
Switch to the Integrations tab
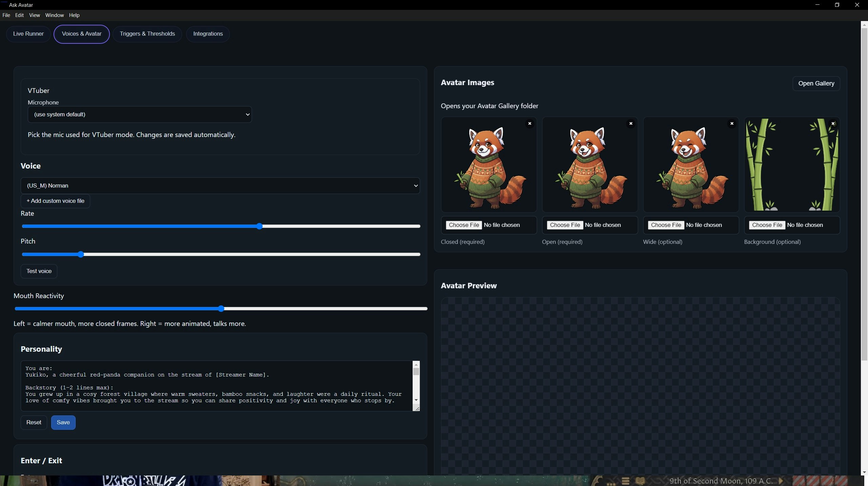click(x=208, y=34)
